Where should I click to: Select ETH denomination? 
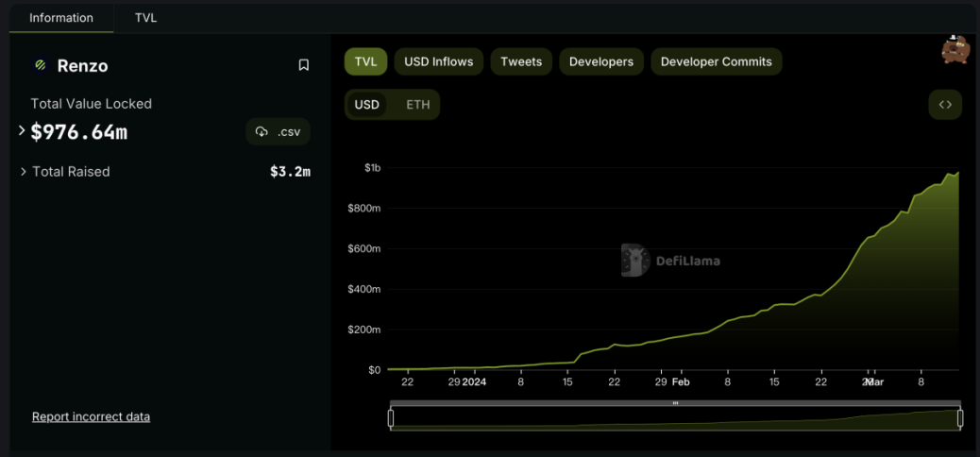pyautogui.click(x=418, y=105)
